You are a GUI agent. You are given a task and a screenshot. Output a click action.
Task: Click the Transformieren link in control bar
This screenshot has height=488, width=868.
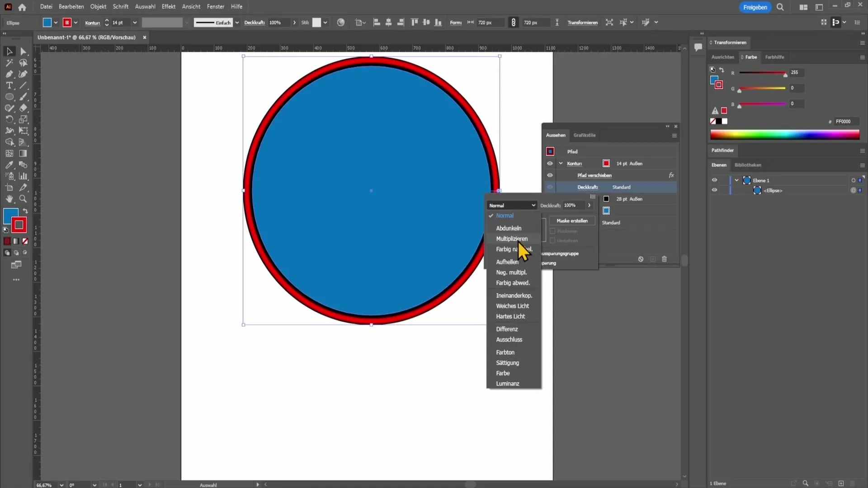[x=582, y=23]
